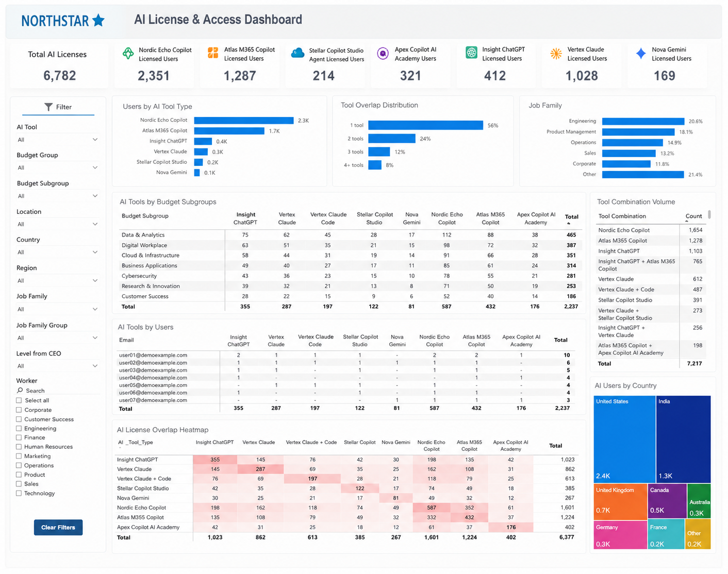This screenshot has width=728, height=574.
Task: Click the Northstar star logo icon
Action: coord(98,20)
